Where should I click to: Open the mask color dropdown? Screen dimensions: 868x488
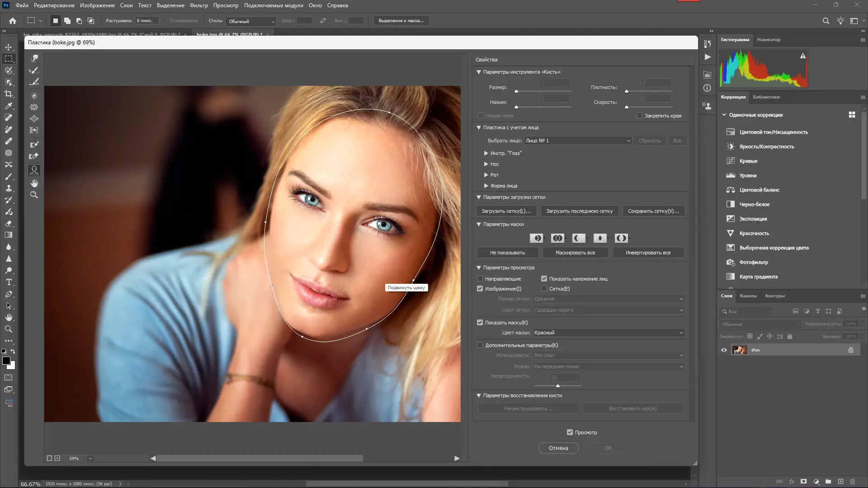point(608,333)
